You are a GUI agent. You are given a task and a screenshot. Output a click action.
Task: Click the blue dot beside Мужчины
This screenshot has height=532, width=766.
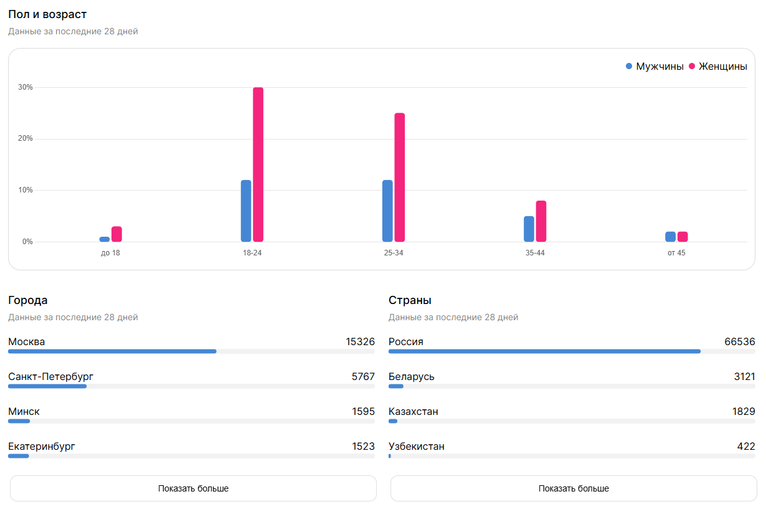tap(629, 67)
